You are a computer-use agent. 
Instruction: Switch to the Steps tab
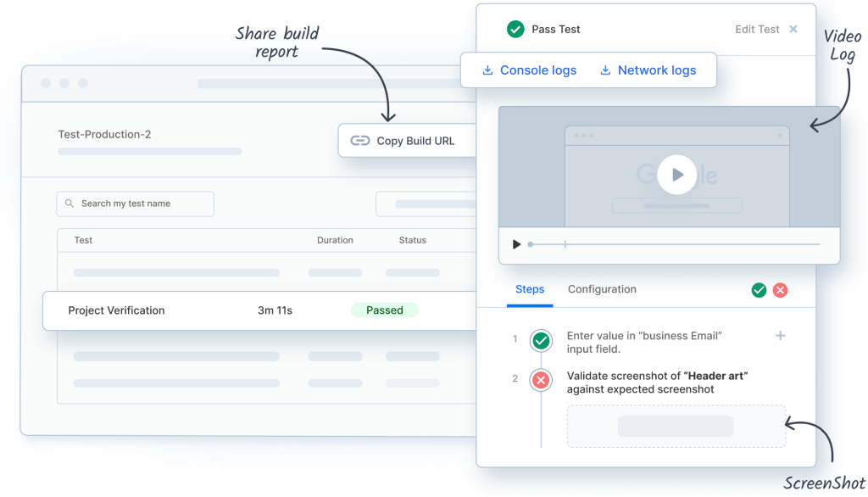coord(530,289)
